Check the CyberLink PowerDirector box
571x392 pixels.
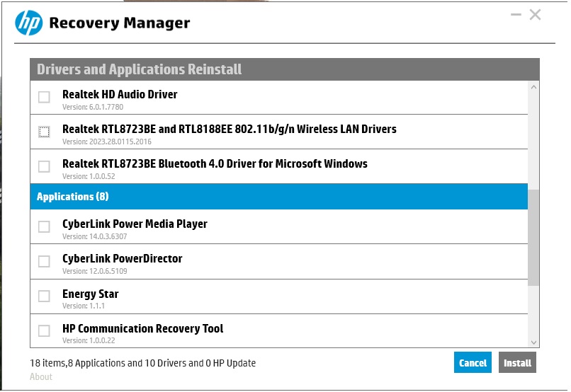coord(44,261)
